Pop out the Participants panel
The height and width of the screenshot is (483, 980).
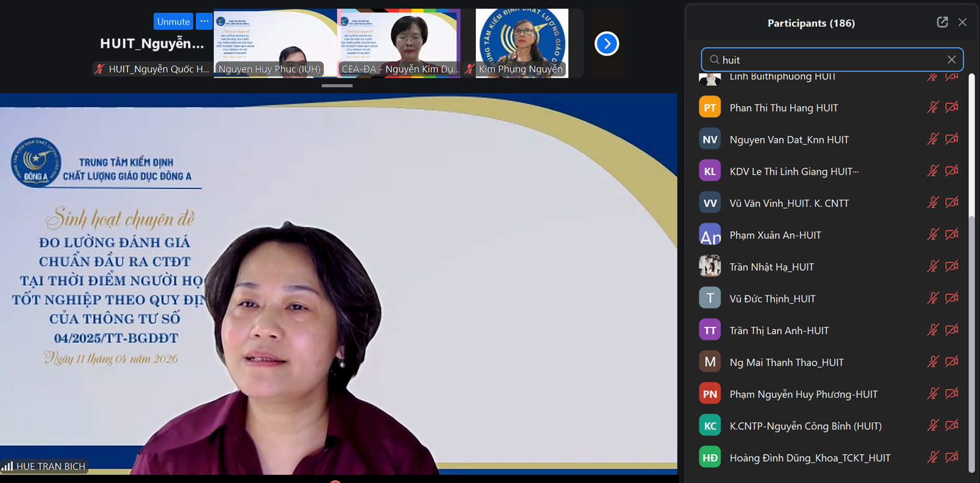[x=942, y=23]
